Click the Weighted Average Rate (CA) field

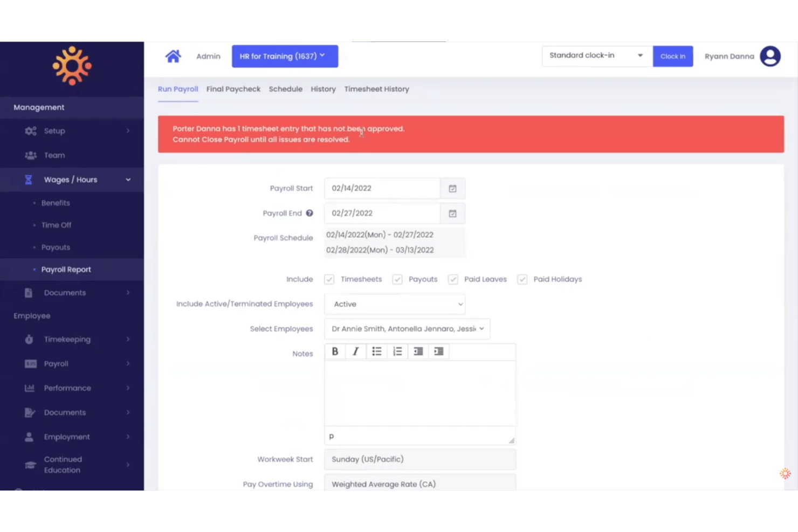[x=420, y=483]
